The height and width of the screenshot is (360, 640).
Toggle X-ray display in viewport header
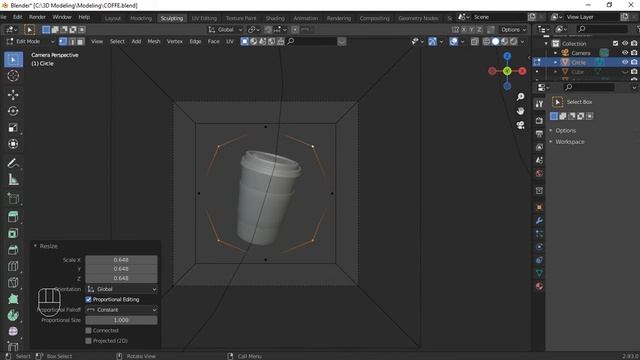coord(474,42)
